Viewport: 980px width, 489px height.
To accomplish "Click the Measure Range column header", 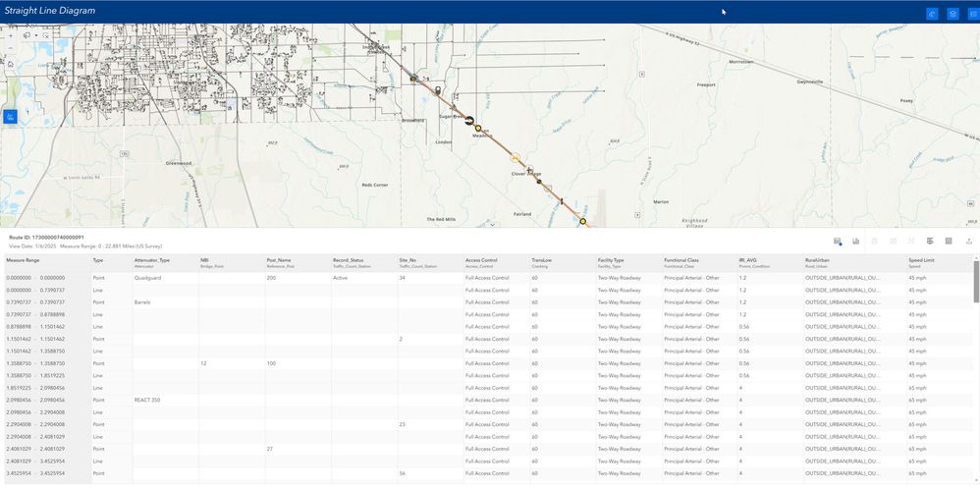I will coord(23,259).
